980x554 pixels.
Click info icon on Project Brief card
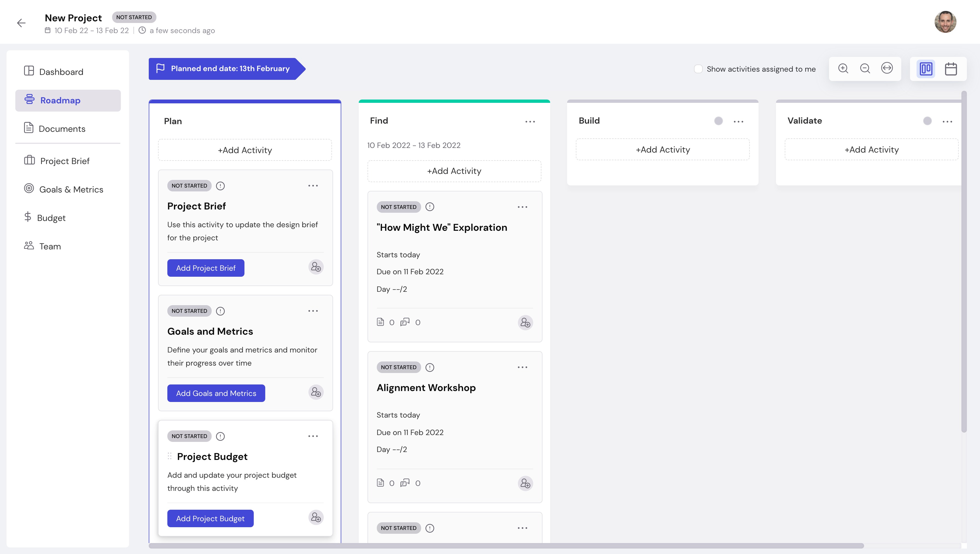pos(220,186)
